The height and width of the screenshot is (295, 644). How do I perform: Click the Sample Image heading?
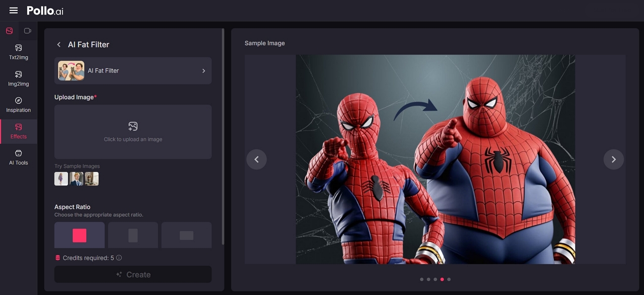tap(265, 43)
